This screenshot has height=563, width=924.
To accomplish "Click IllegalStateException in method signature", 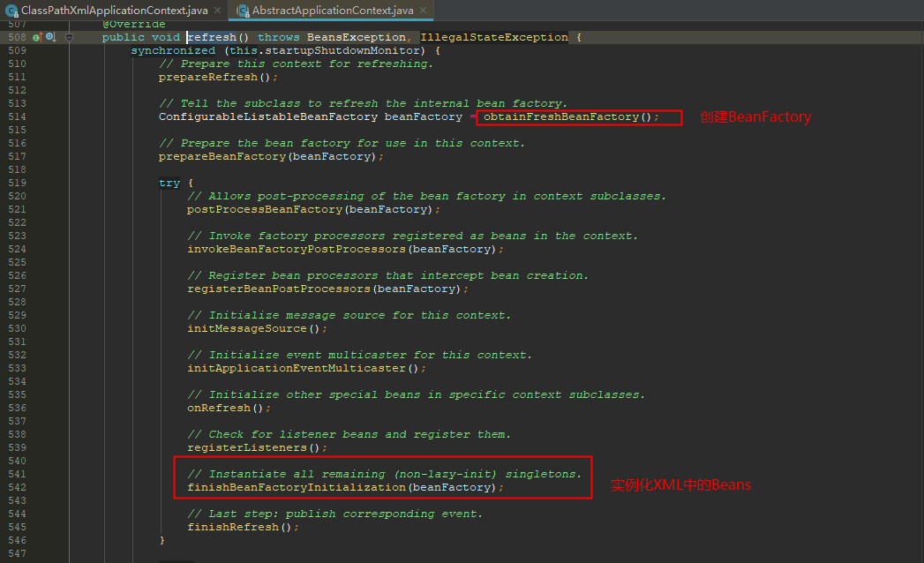I will coord(494,37).
